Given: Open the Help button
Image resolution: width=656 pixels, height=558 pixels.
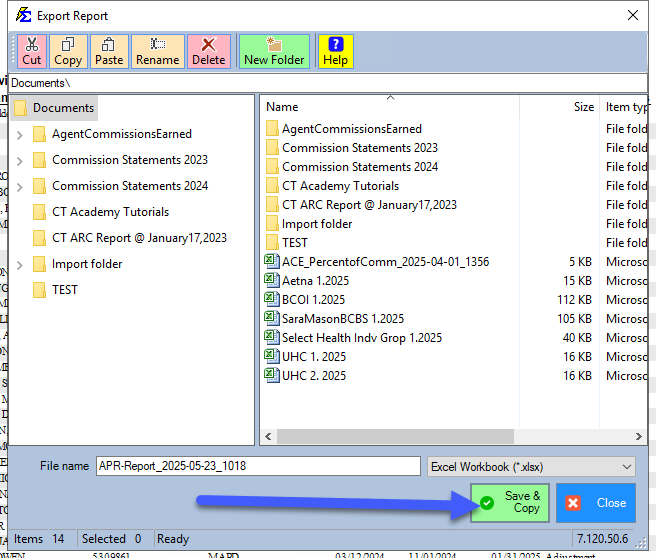Looking at the screenshot, I should click(x=336, y=51).
